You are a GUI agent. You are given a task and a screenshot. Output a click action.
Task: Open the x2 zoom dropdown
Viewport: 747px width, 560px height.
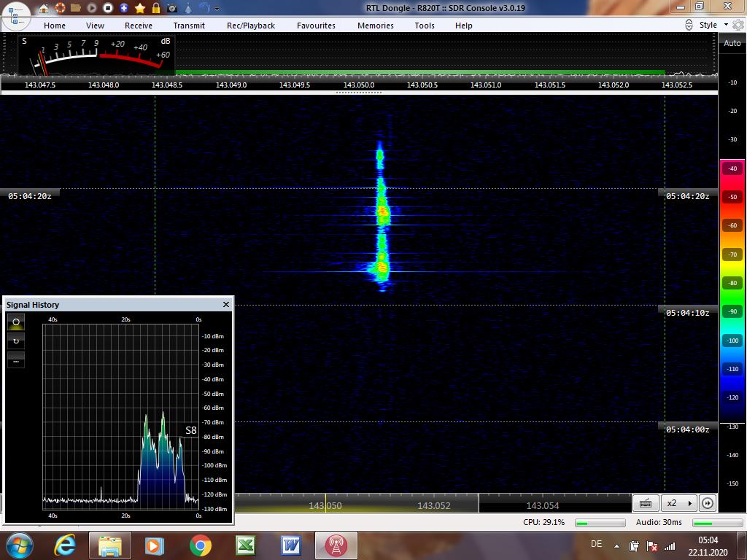click(678, 503)
